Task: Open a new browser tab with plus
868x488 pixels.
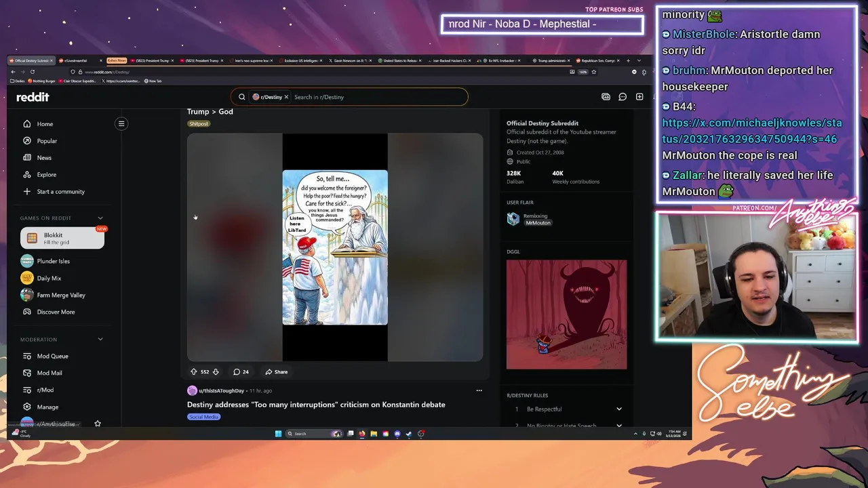Action: click(629, 61)
